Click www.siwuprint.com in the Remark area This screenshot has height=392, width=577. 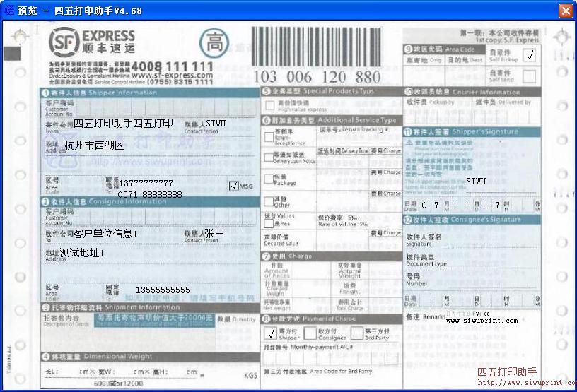[482, 321]
